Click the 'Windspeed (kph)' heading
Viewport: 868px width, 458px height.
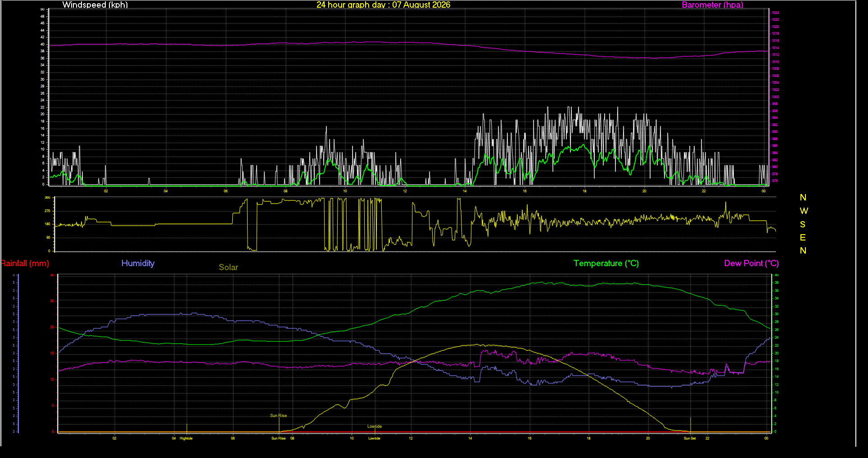tap(95, 5)
